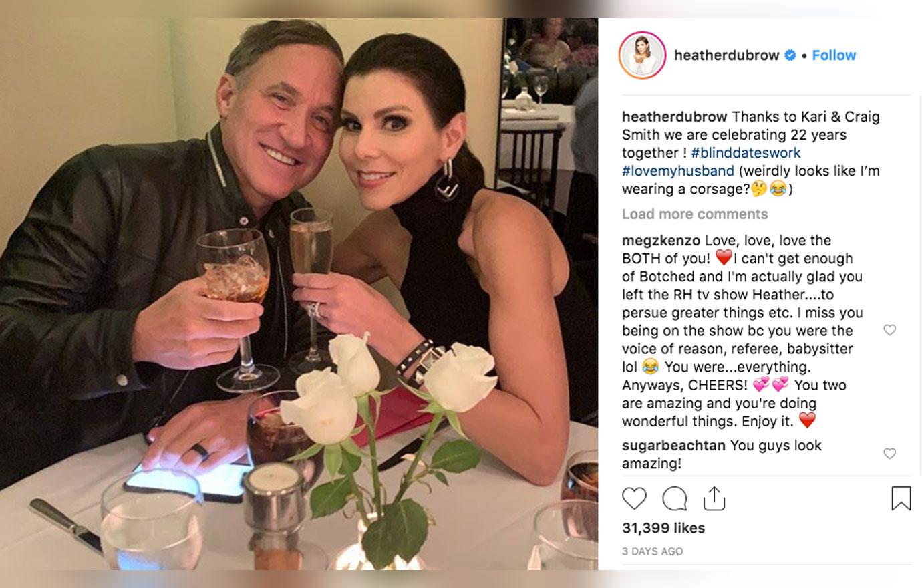The width and height of the screenshot is (922, 588).
Task: View the 31,399 likes list
Action: 663,528
